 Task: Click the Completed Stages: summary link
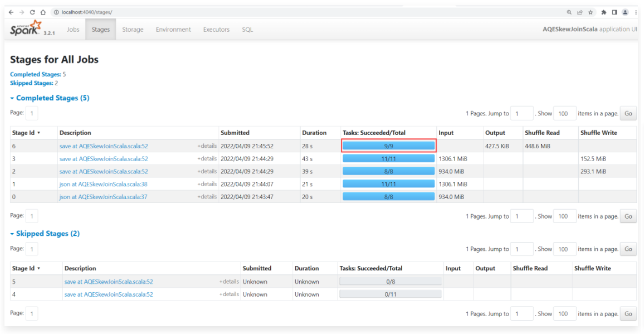click(35, 75)
